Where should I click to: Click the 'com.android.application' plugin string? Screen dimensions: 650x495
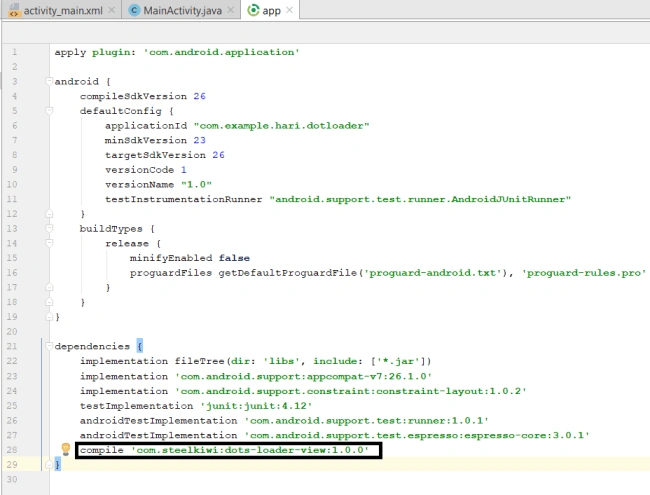221,52
